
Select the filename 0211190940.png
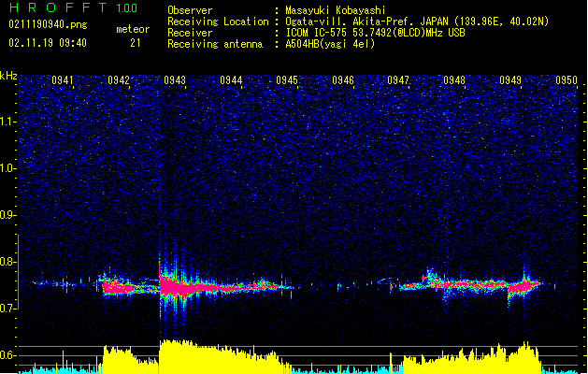(48, 25)
